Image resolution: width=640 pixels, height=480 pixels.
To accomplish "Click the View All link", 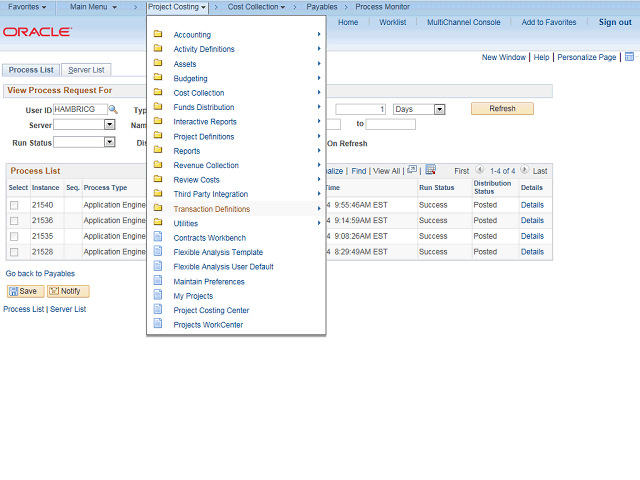I will coord(386,171).
